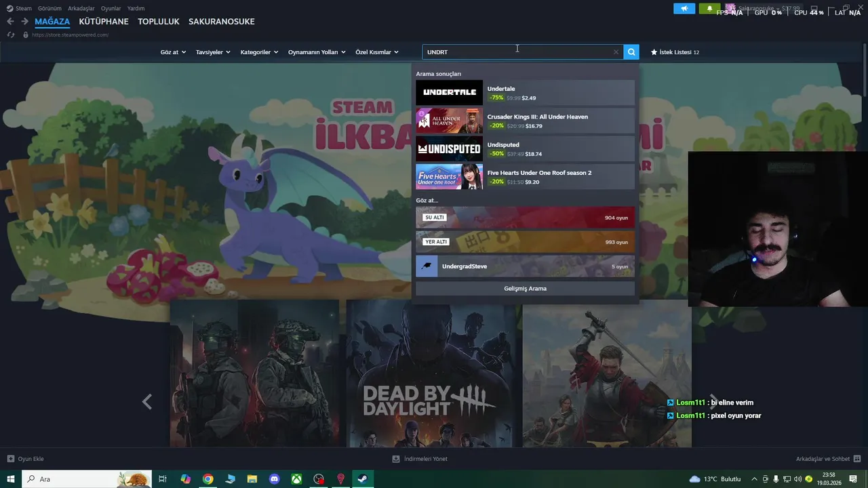The width and height of the screenshot is (868, 488).
Task: Open the Steam menu
Action: point(19,8)
